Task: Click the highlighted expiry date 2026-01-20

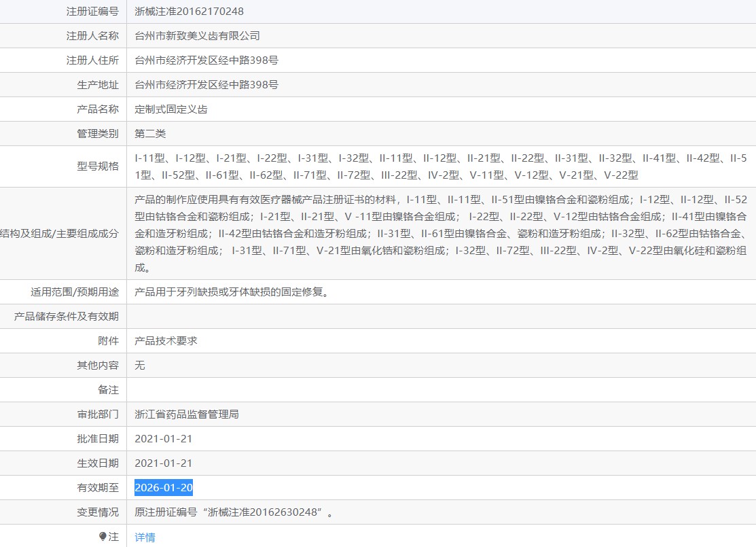Action: coord(164,488)
